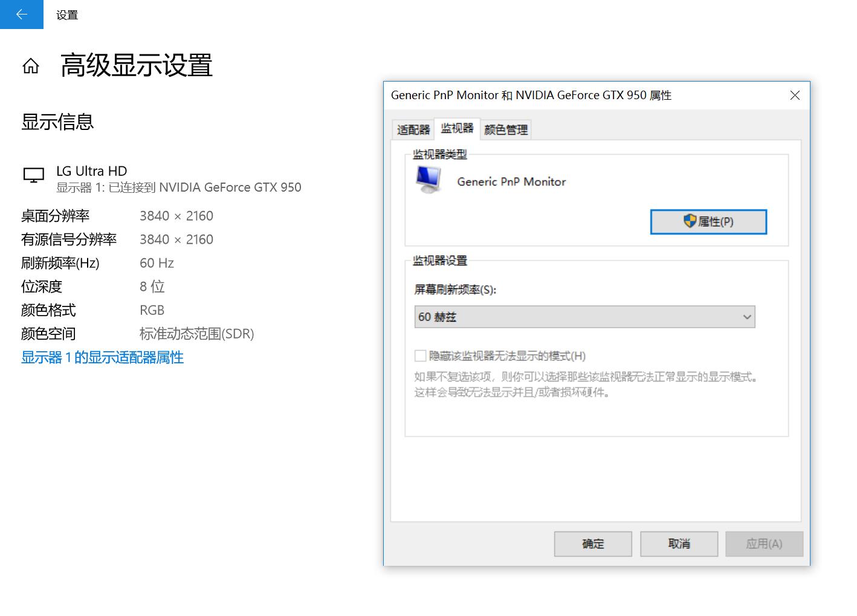Click the 属性(P) button
Viewport: 857px width, 616px height.
click(708, 221)
